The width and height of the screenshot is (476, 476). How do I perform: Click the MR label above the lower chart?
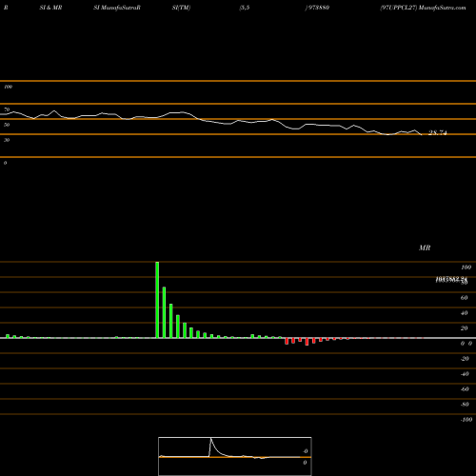pyautogui.click(x=425, y=248)
